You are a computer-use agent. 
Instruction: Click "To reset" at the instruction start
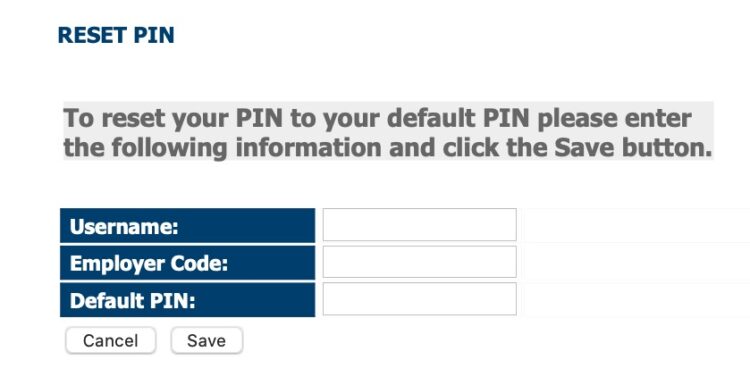coord(114,118)
